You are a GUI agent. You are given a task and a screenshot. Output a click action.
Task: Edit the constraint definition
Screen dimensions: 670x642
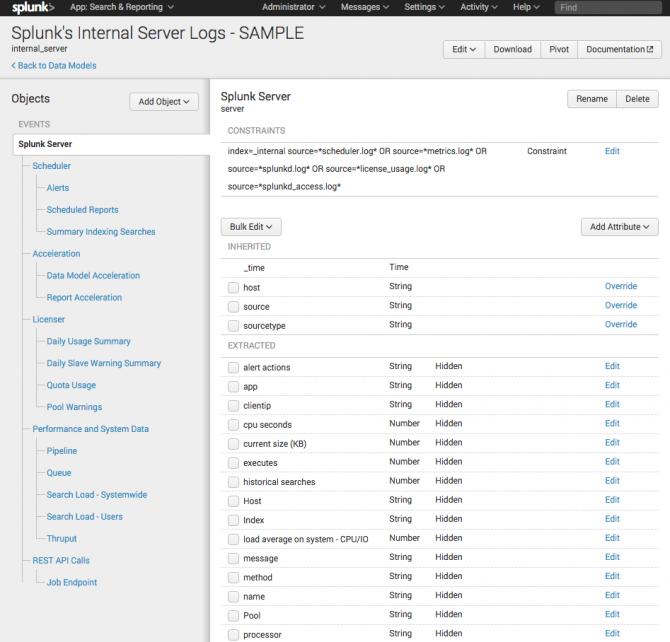(x=612, y=151)
